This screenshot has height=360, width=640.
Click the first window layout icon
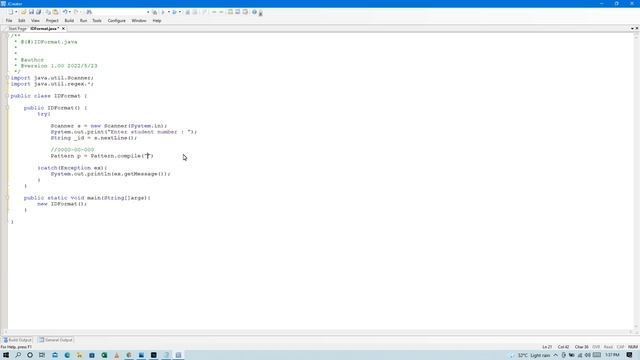click(x=230, y=12)
